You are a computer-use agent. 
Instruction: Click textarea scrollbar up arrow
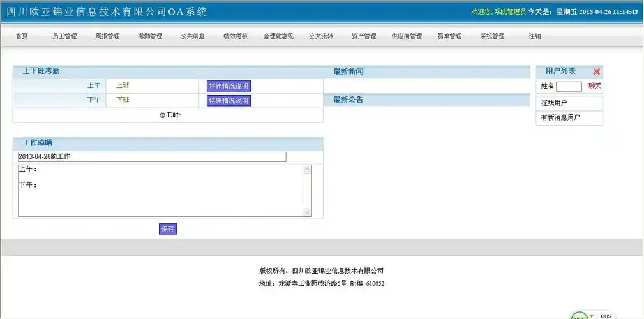(307, 169)
